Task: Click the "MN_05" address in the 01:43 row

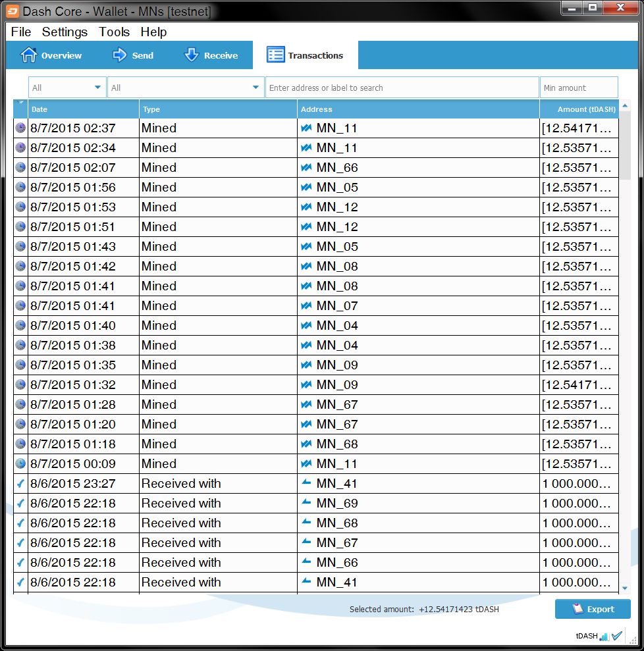Action: (337, 247)
